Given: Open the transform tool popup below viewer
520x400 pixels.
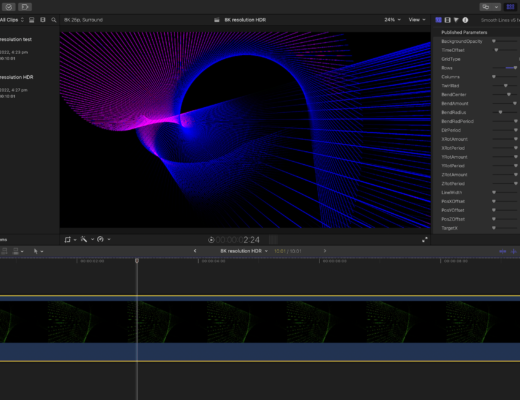Looking at the screenshot, I should pyautogui.click(x=68, y=239).
